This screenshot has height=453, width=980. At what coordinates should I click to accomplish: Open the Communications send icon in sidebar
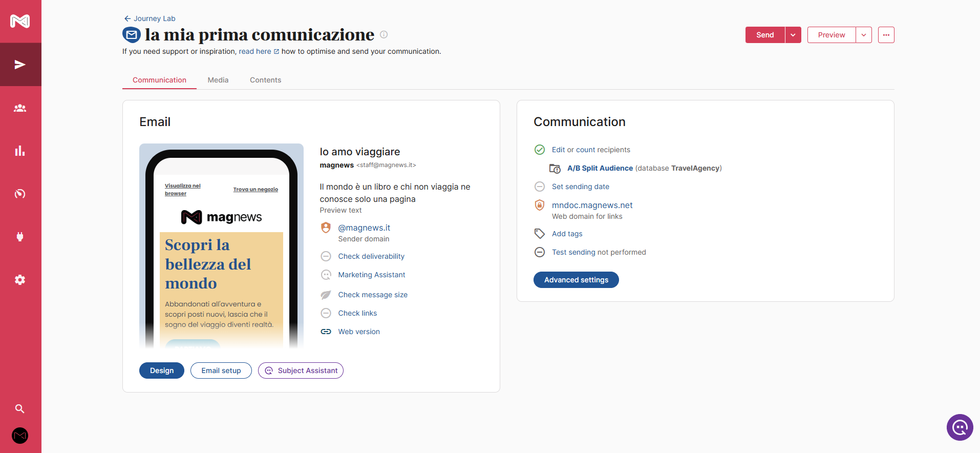tap(20, 65)
